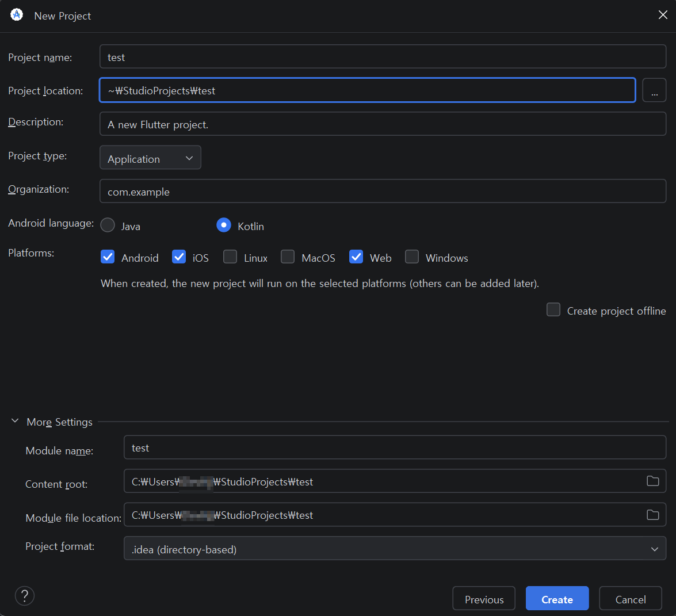This screenshot has width=676, height=616.
Task: Focus the Project name field
Action: [x=383, y=56]
